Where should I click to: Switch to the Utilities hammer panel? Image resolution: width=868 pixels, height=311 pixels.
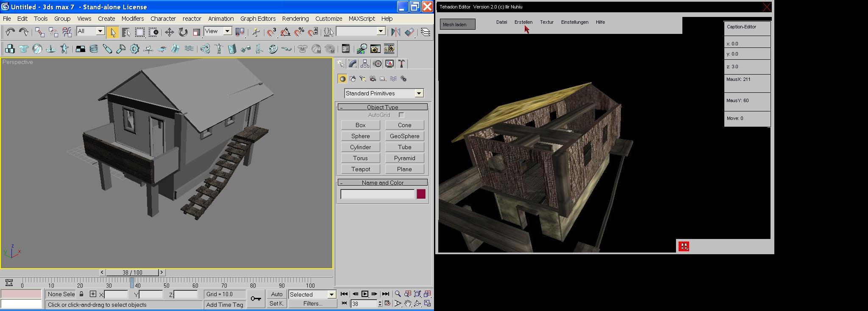pyautogui.click(x=401, y=64)
